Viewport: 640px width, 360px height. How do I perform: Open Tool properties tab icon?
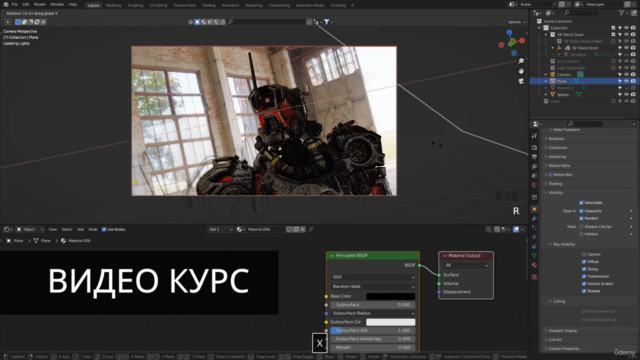[x=534, y=136]
